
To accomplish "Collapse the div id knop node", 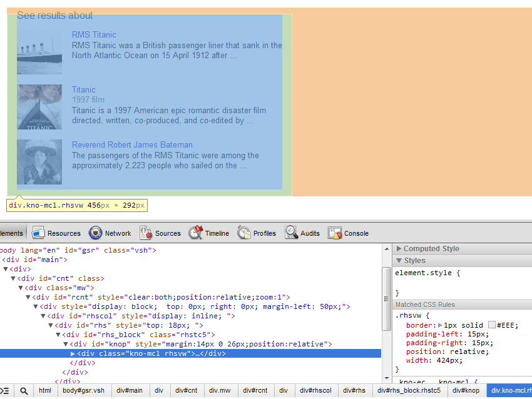I will pos(66,345).
